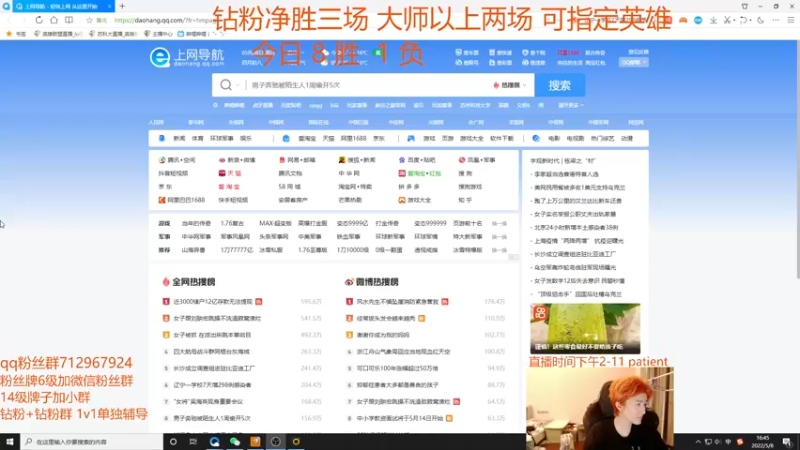Image resolution: width=800 pixels, height=450 pixels.
Task: Show hidden system tray icons
Action: coord(698,442)
